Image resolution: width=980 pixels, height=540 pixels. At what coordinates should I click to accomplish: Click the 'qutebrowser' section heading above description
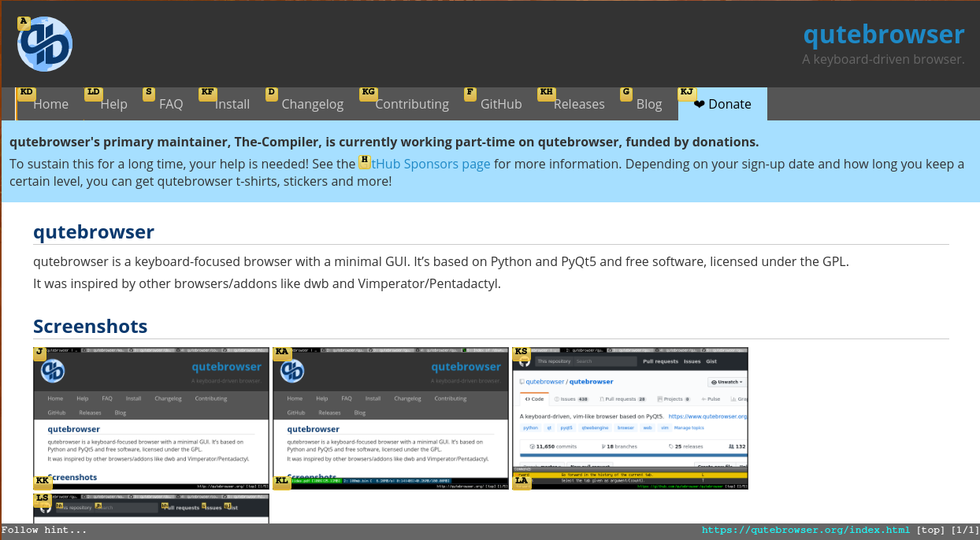(x=94, y=231)
